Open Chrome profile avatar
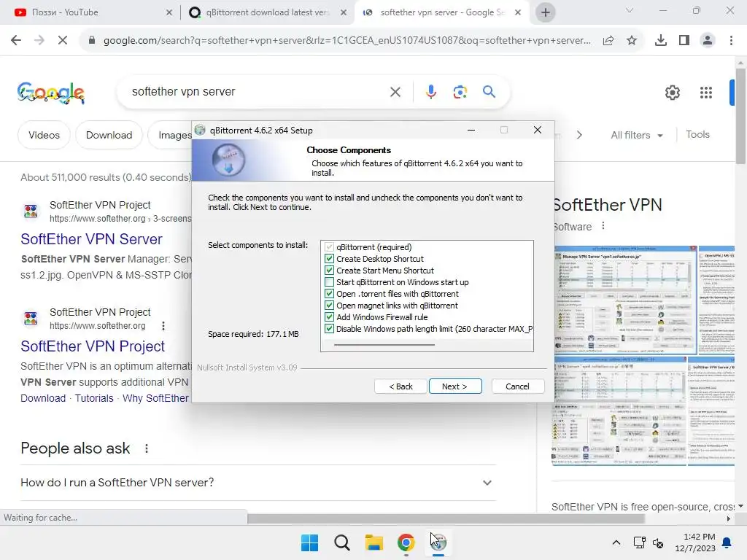 (708, 41)
